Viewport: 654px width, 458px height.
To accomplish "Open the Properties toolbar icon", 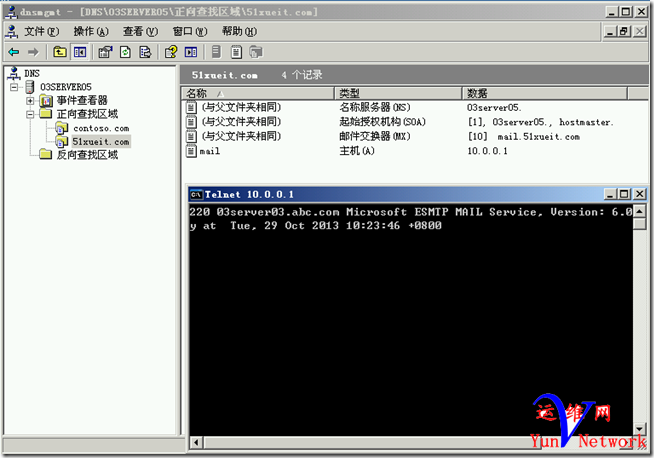I will 105,52.
